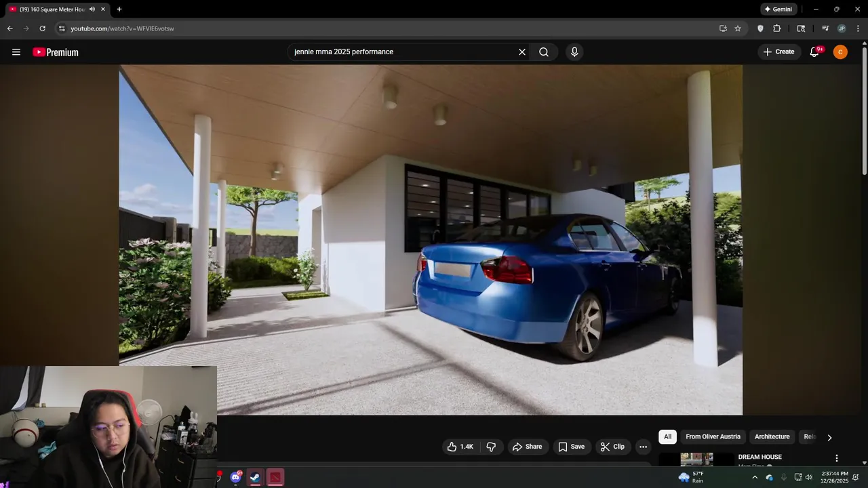The height and width of the screenshot is (488, 868).
Task: Open the volume control in system tray
Action: click(x=808, y=477)
